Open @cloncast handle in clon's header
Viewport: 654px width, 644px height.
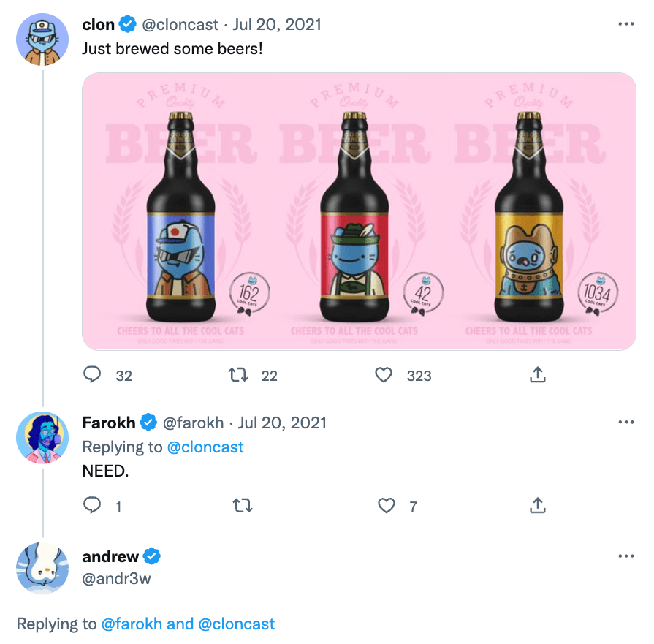(x=180, y=25)
